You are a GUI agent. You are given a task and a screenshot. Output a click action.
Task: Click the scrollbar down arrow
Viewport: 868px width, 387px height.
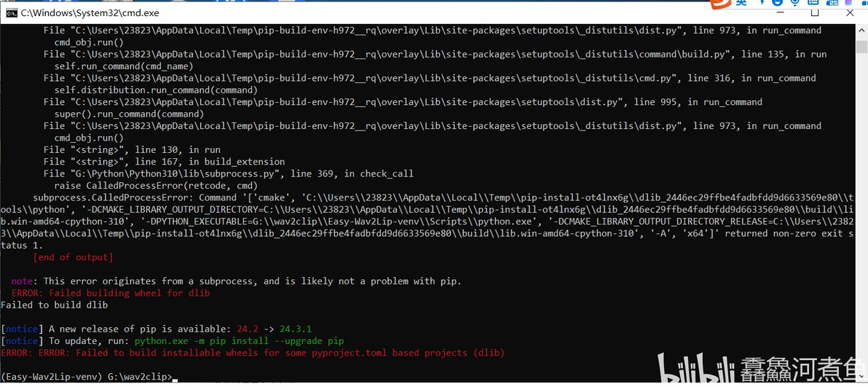pyautogui.click(x=861, y=376)
